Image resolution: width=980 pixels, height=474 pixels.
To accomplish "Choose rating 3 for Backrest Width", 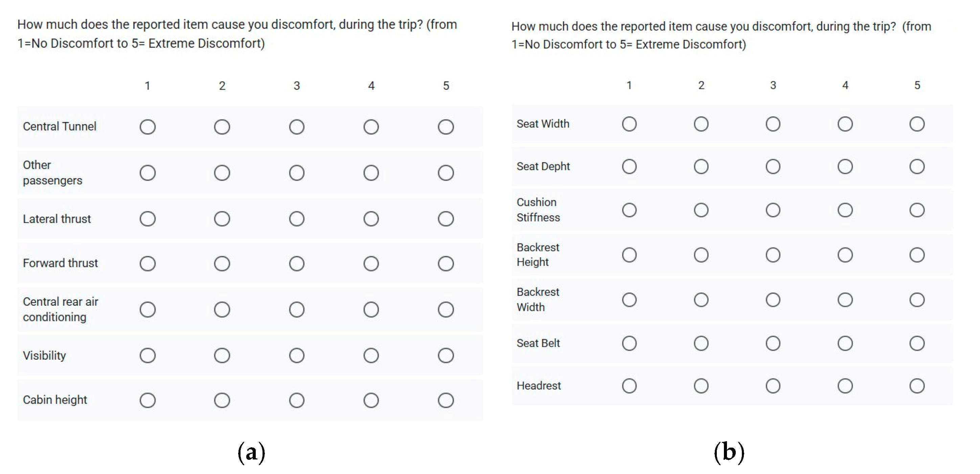I will (773, 300).
